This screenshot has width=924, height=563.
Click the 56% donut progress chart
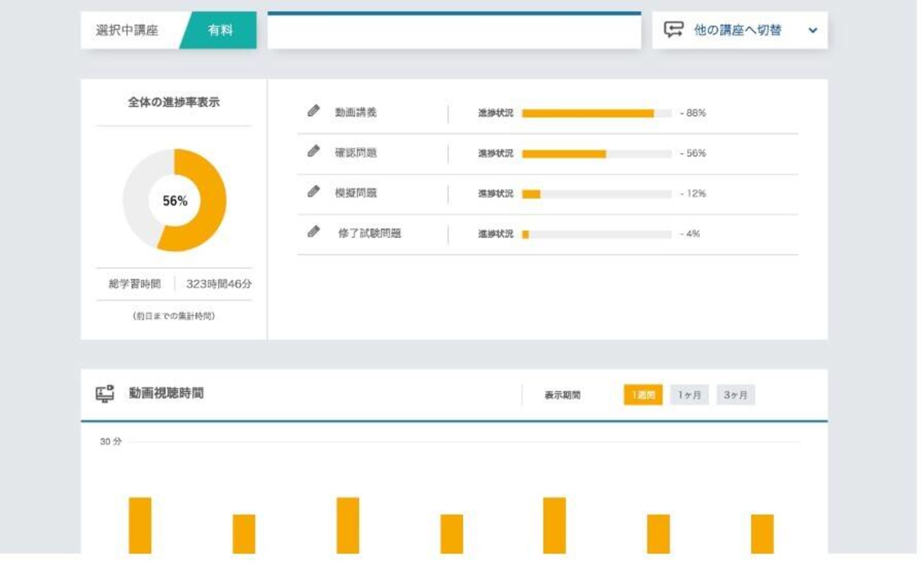[174, 200]
